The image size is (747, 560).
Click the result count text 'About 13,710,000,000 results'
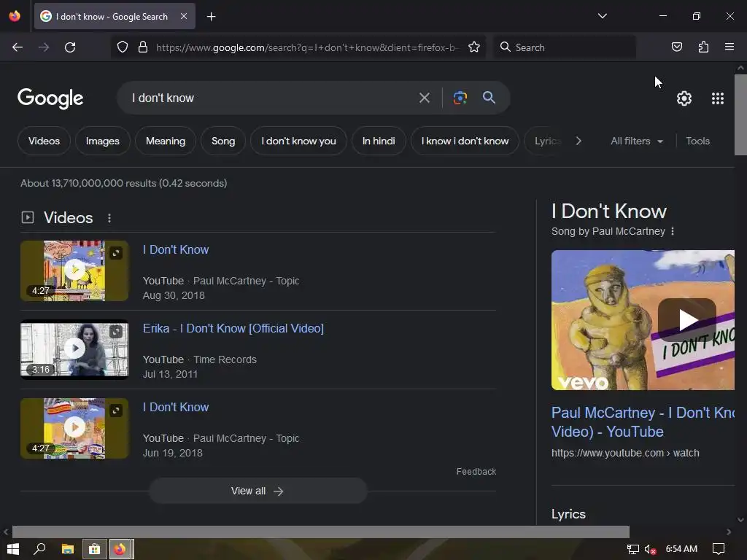point(88,183)
